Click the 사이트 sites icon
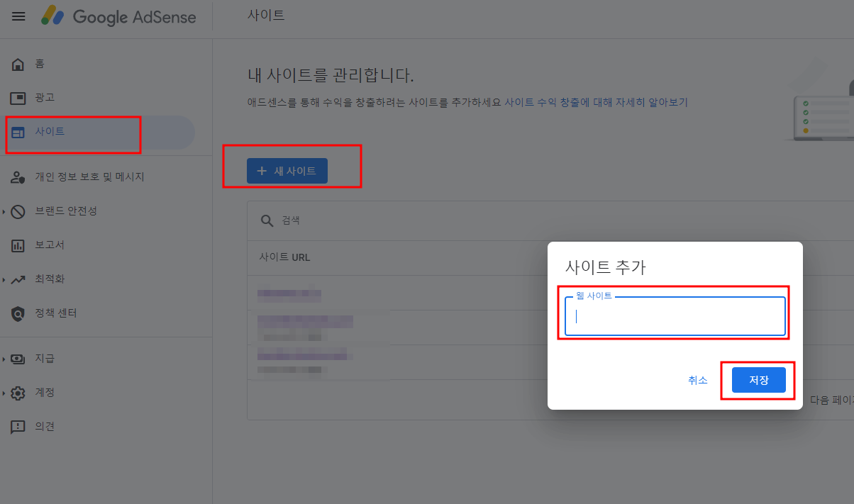 pos(18,131)
